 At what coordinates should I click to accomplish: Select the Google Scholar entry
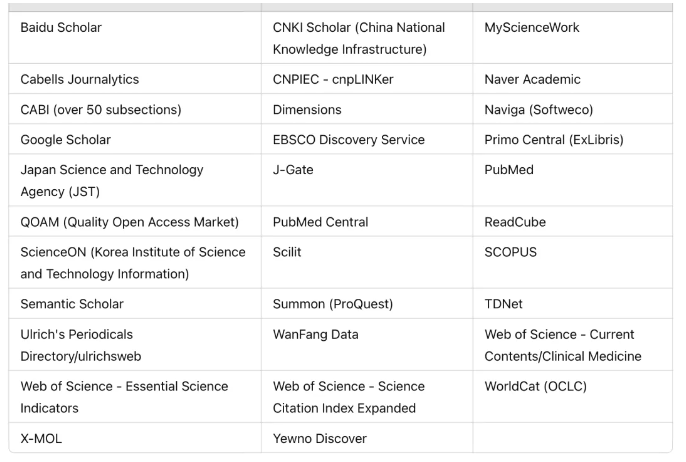point(66,140)
